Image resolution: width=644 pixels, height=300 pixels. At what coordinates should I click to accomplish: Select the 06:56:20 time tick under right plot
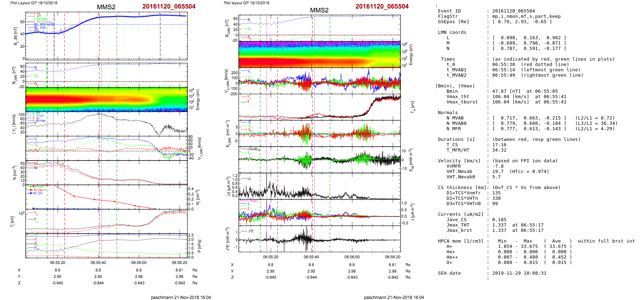[393, 257]
